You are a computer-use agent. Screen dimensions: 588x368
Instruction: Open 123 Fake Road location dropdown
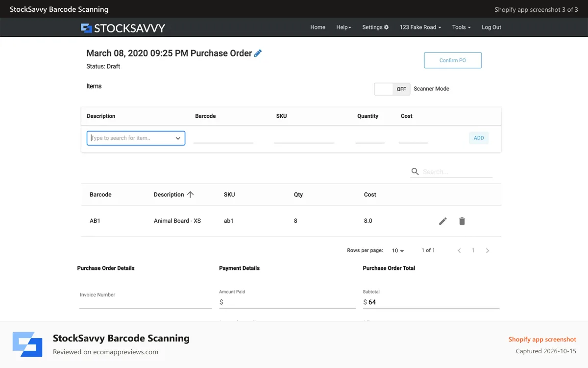[x=420, y=27]
